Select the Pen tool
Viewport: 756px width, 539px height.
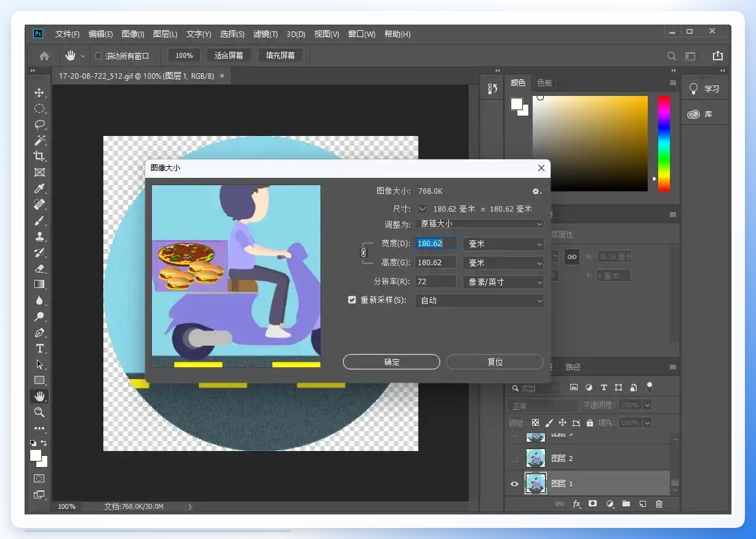[x=39, y=332]
